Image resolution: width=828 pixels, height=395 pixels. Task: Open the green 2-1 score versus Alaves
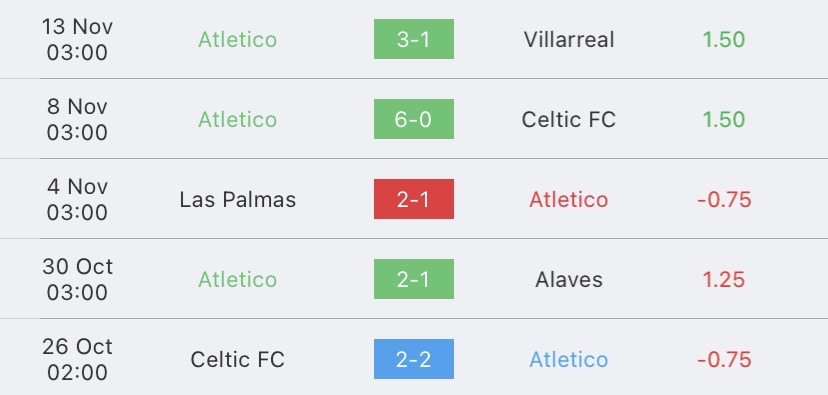pyautogui.click(x=413, y=279)
